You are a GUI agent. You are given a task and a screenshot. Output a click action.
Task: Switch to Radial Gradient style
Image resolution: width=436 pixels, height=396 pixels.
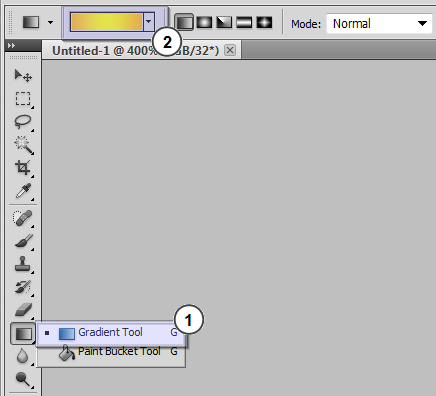tap(204, 23)
